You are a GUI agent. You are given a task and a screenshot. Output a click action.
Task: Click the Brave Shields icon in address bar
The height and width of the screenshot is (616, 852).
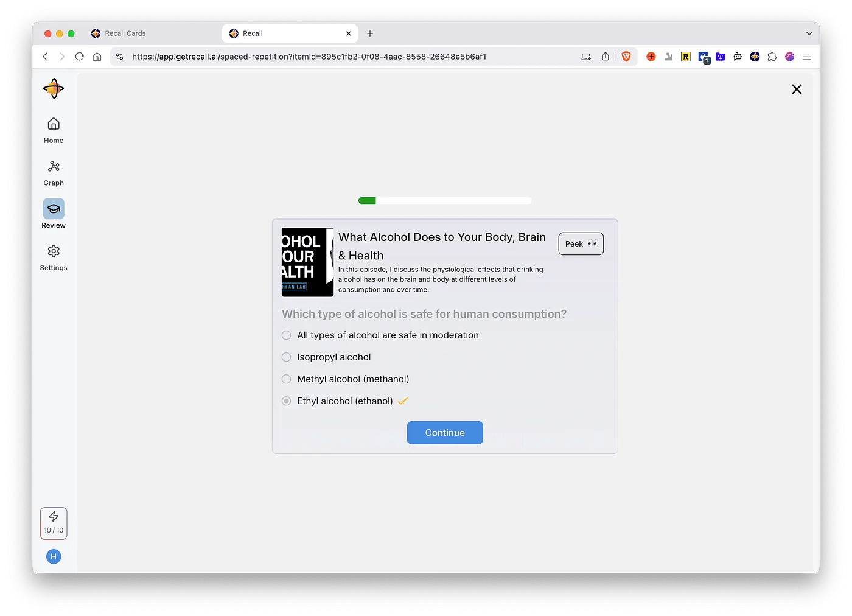point(626,57)
